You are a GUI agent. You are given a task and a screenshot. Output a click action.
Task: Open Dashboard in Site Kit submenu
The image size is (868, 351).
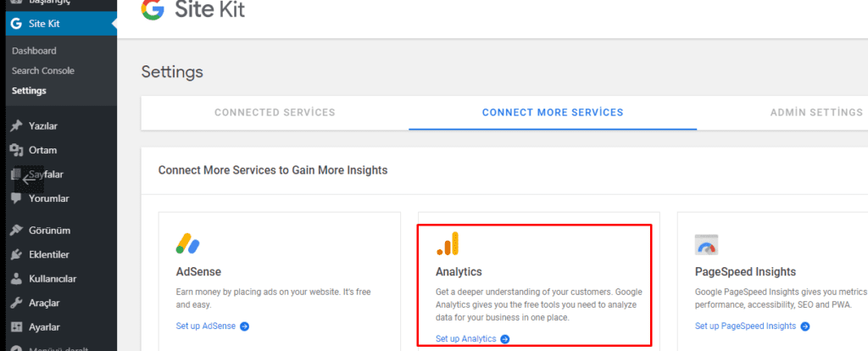[34, 51]
